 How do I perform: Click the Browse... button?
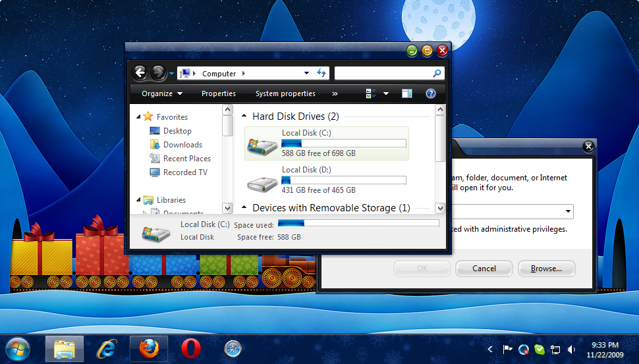tap(546, 269)
